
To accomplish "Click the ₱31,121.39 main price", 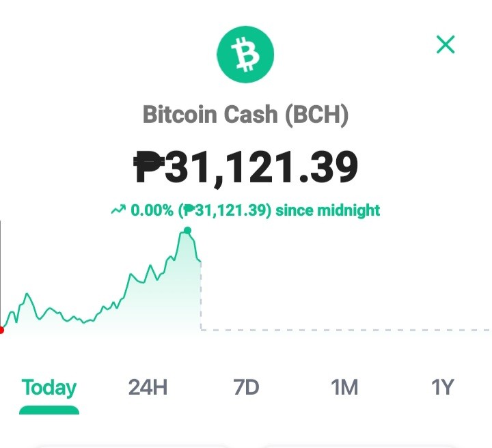I will click(246, 167).
